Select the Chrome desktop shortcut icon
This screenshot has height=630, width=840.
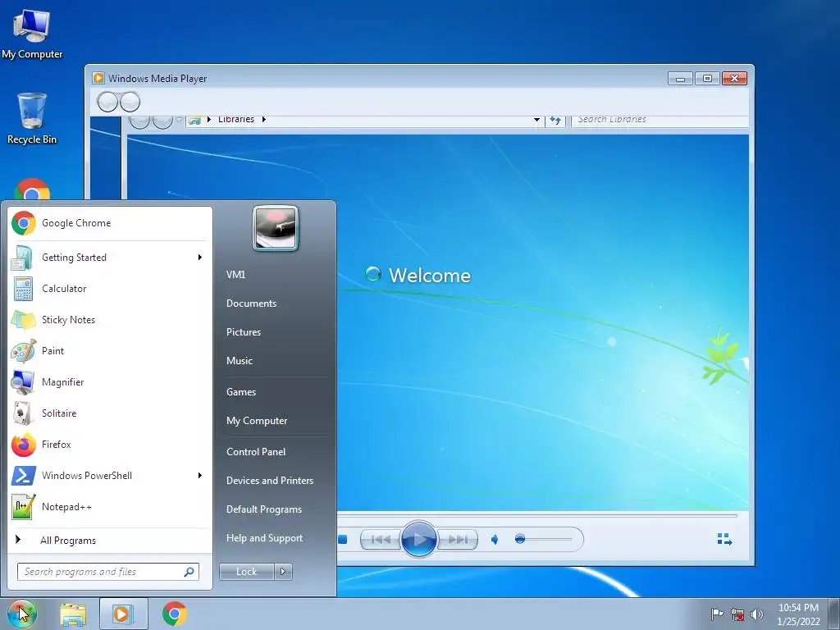pos(32,189)
